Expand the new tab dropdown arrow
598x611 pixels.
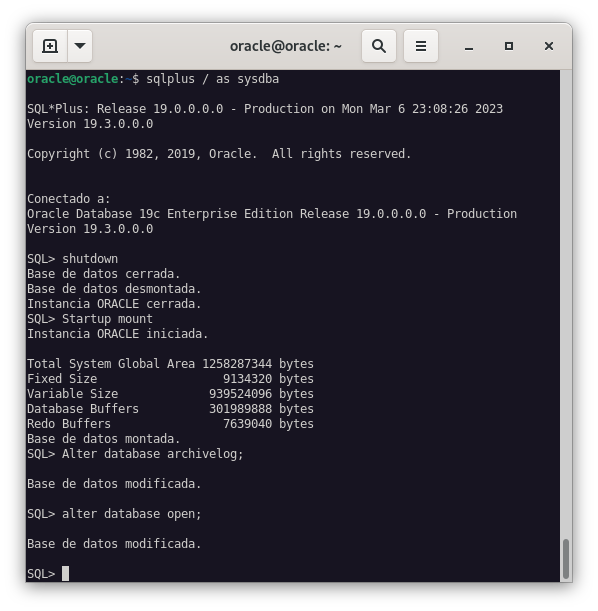click(80, 46)
